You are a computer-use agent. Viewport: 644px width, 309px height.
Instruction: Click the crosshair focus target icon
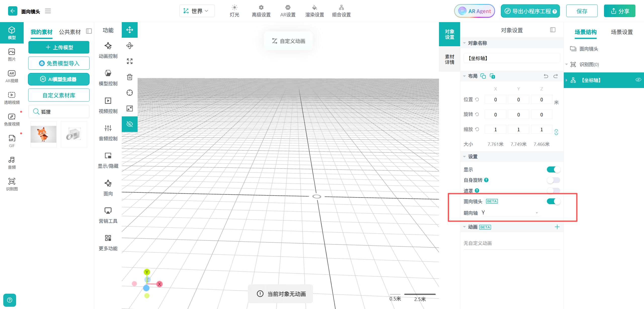130,93
